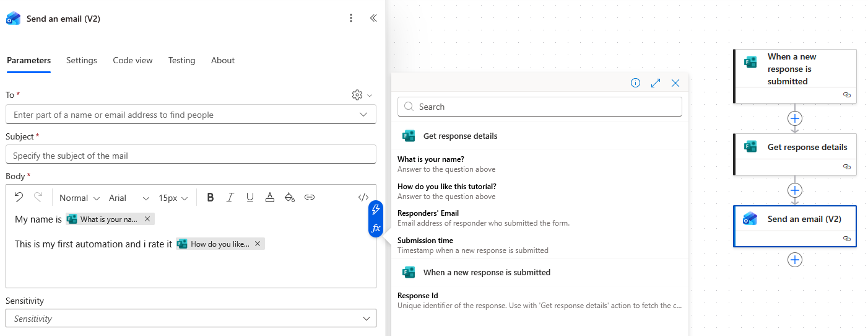Switch to the Parameters tab
The width and height of the screenshot is (868, 336).
pyautogui.click(x=29, y=60)
